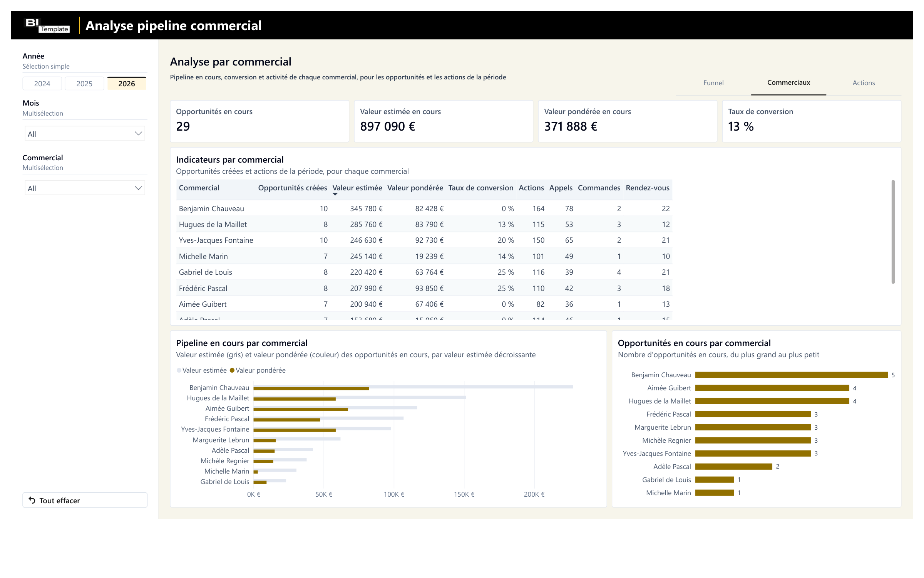The image size is (924, 578).
Task: Switch to the Funnel tab
Action: (713, 83)
